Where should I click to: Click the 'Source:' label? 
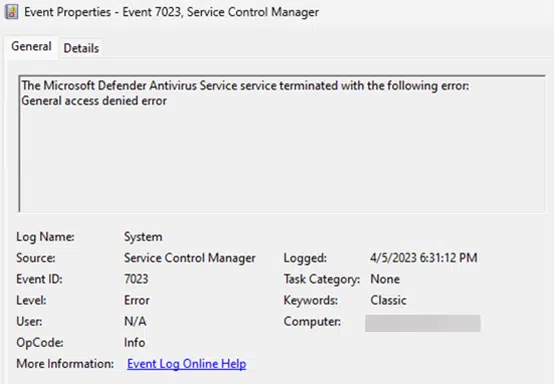[x=36, y=258]
